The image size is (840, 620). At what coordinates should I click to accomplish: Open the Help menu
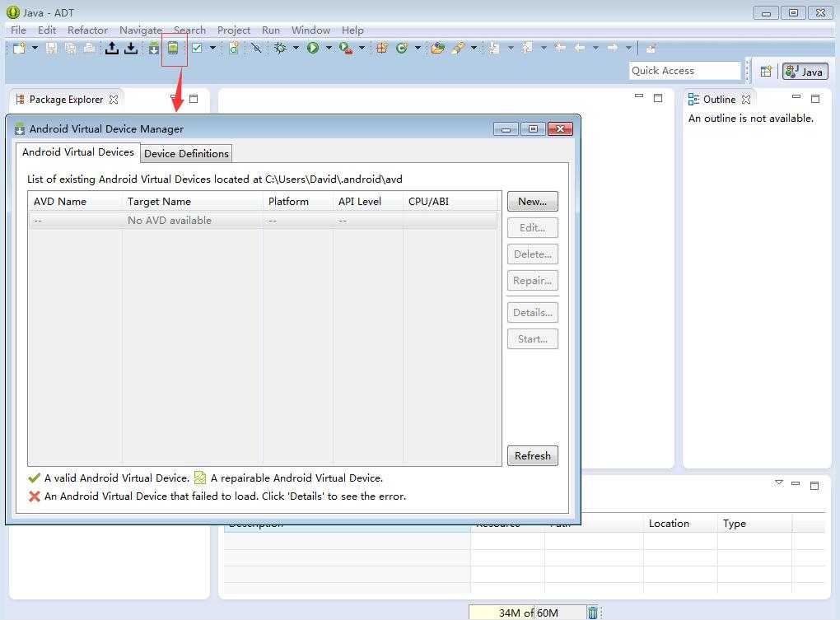click(x=352, y=30)
